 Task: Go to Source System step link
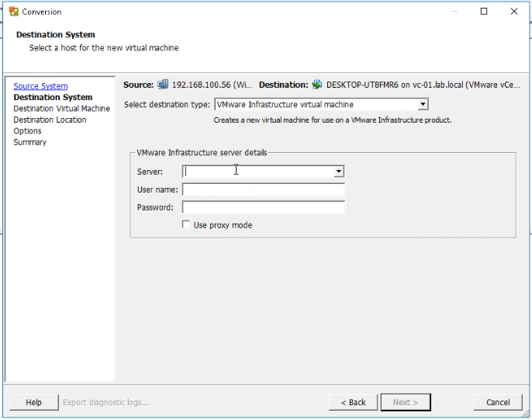pos(40,86)
